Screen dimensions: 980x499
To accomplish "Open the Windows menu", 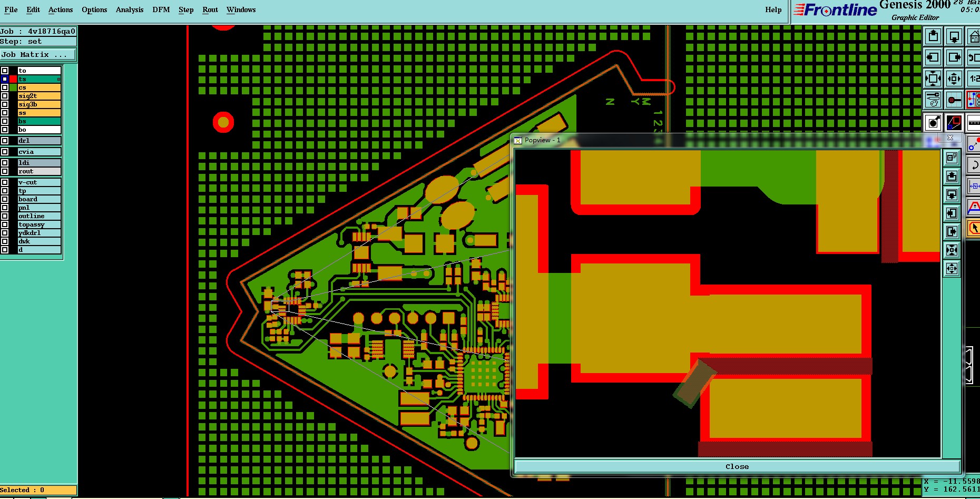I will point(241,9).
